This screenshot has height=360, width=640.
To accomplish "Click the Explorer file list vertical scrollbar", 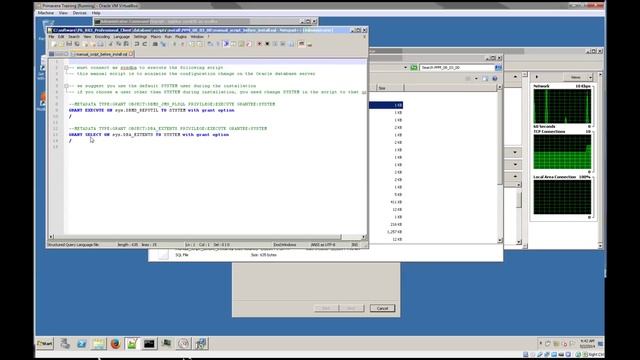I will click(x=500, y=163).
